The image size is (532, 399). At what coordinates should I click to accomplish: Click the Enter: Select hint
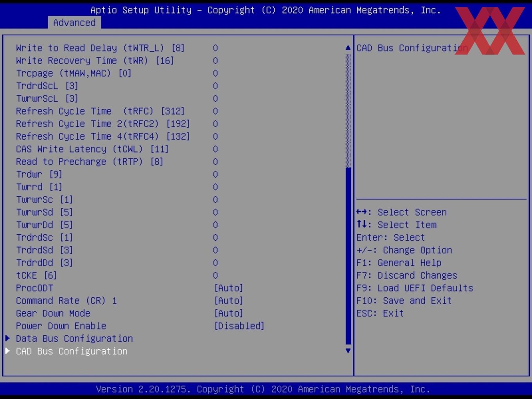point(390,238)
